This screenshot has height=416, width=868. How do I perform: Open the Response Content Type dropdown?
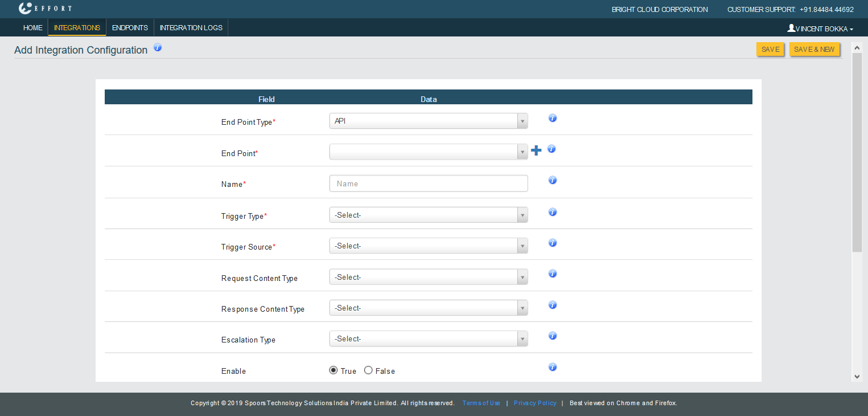[x=428, y=308]
